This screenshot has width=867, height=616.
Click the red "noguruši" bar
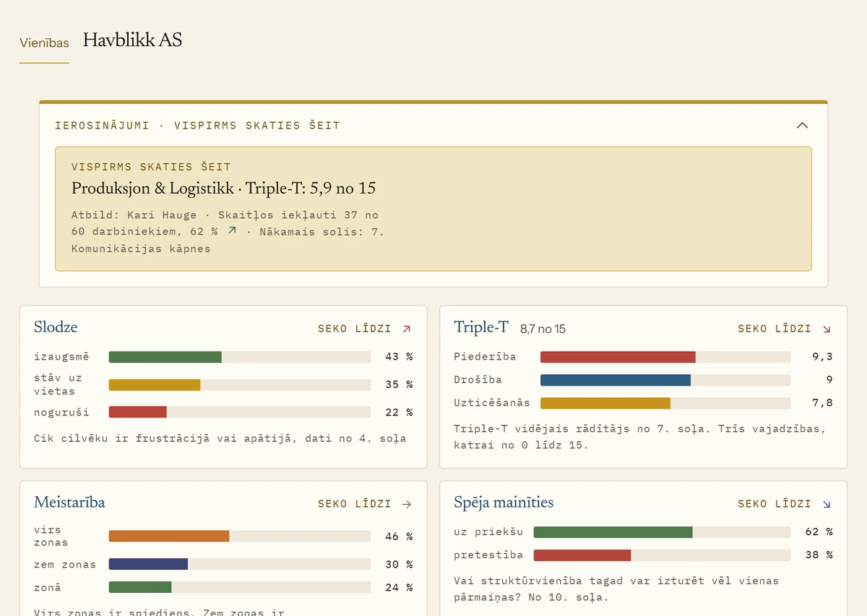(x=138, y=412)
